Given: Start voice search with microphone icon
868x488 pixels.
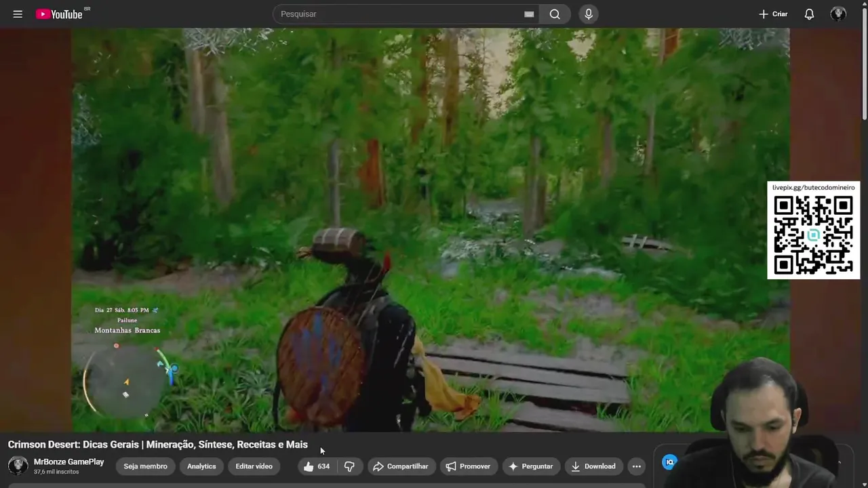Looking at the screenshot, I should [x=589, y=14].
